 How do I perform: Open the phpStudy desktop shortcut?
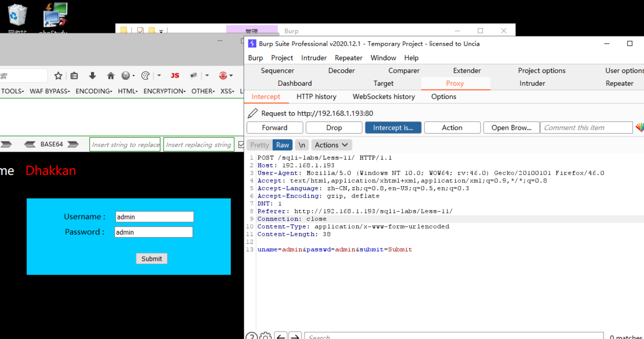[x=55, y=15]
